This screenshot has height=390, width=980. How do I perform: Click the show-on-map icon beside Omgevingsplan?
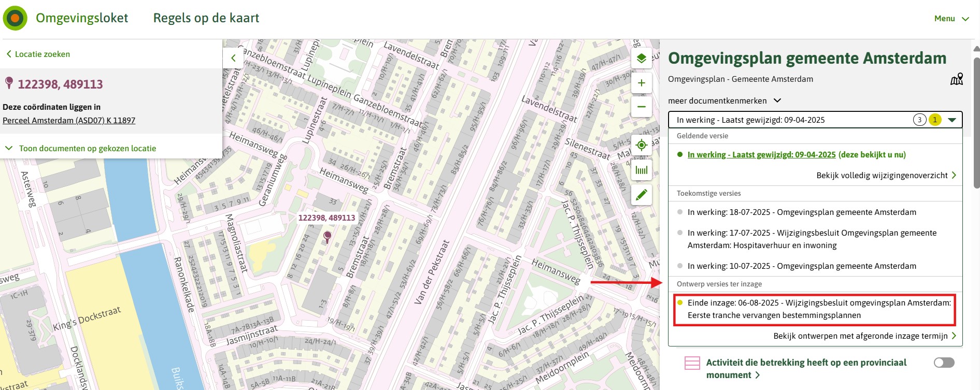[x=956, y=79]
